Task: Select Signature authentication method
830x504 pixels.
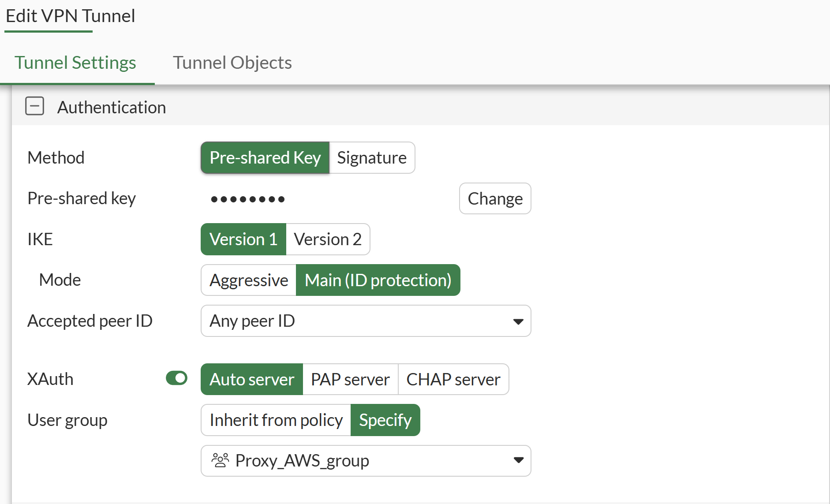Action: [371, 158]
